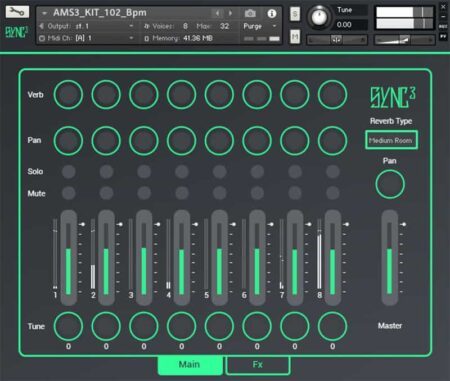Click the Pan knob for channel 8

point(332,141)
